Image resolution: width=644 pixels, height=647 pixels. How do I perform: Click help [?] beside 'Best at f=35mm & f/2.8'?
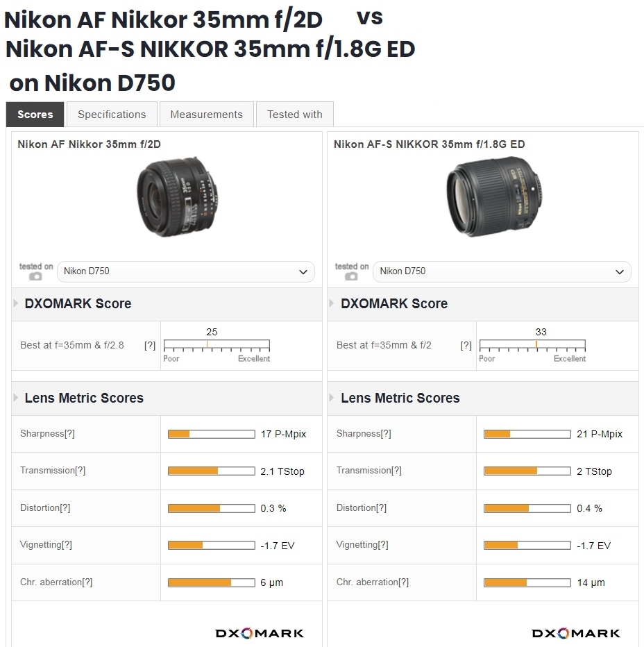point(150,345)
